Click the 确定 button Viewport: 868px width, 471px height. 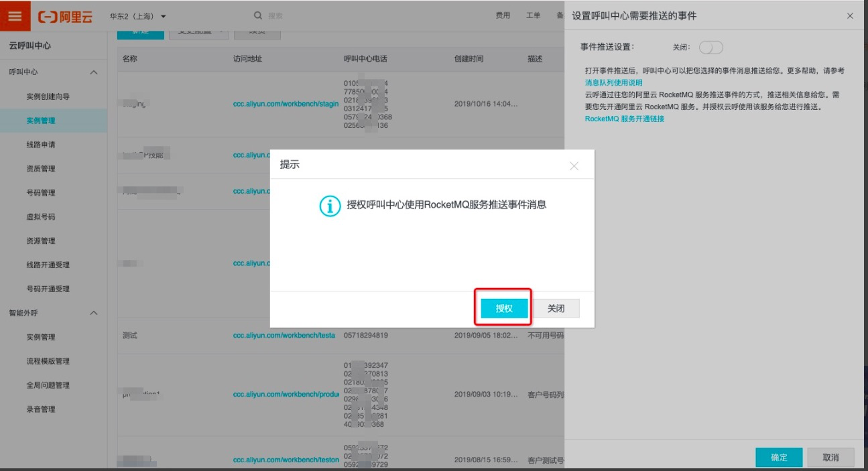779,458
